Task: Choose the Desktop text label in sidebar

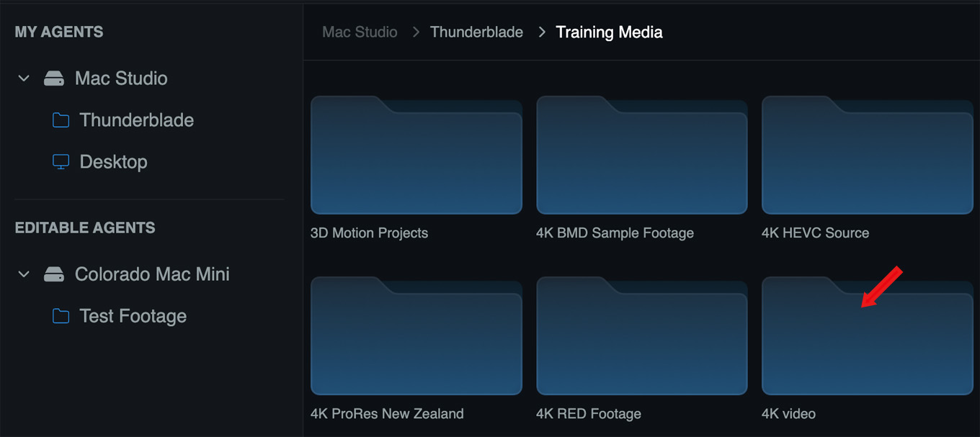Action: click(113, 162)
